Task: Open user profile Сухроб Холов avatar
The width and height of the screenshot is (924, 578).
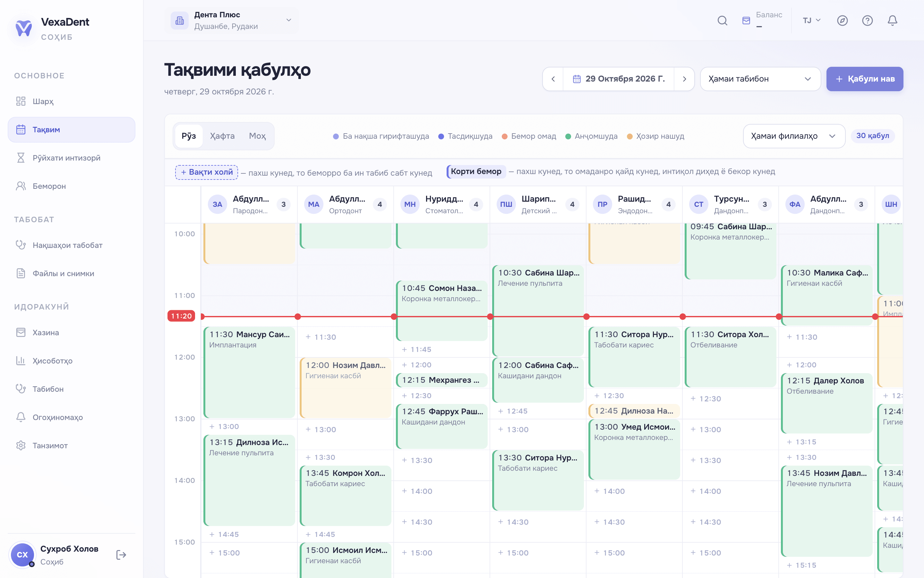Action: 22,555
